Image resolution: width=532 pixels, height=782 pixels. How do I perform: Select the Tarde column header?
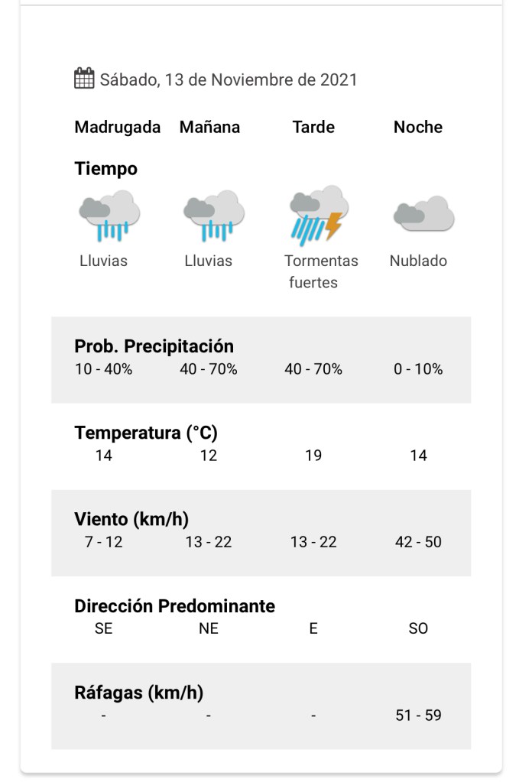click(x=313, y=127)
